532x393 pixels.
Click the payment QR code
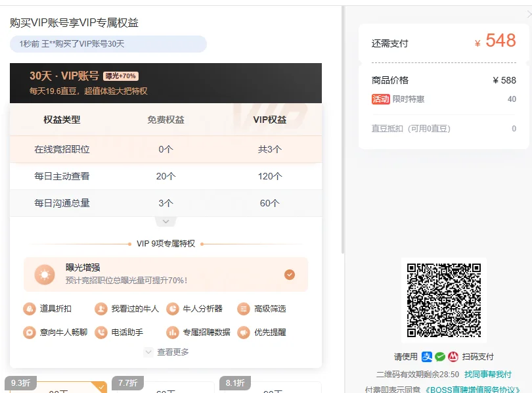click(x=444, y=300)
